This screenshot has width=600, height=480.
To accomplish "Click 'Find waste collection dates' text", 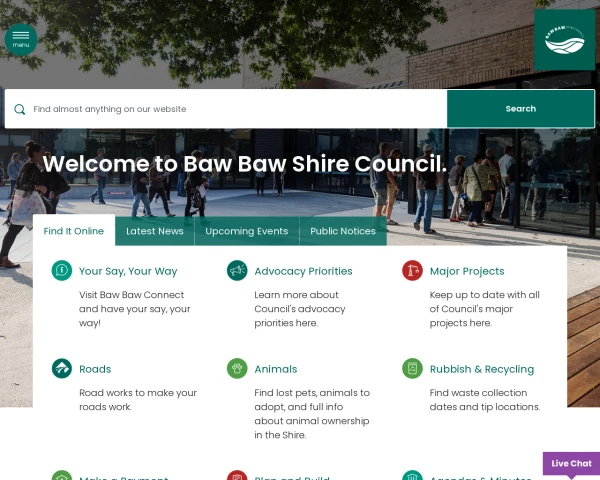I will coord(485,400).
